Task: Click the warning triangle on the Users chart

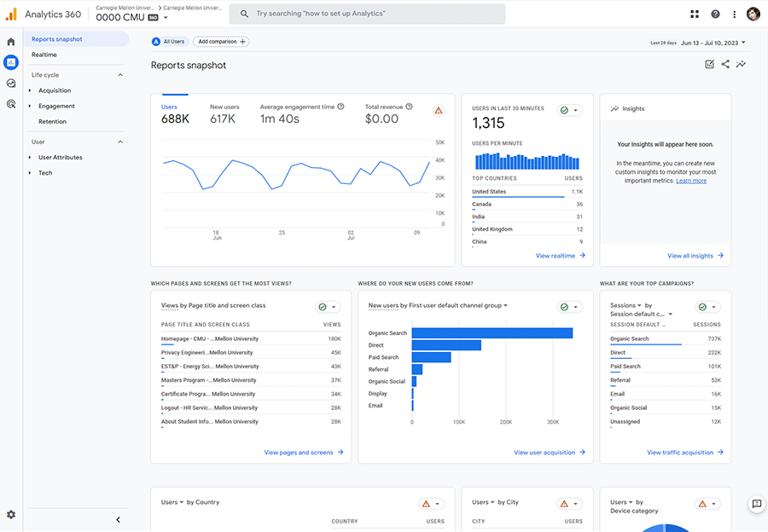Action: [x=439, y=110]
